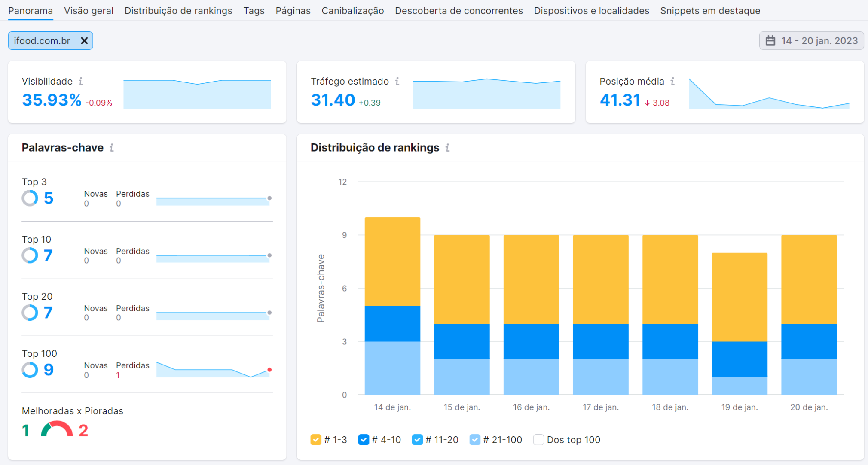Click the improved keywords count 1
Image resolution: width=868 pixels, height=465 pixels.
tap(26, 430)
